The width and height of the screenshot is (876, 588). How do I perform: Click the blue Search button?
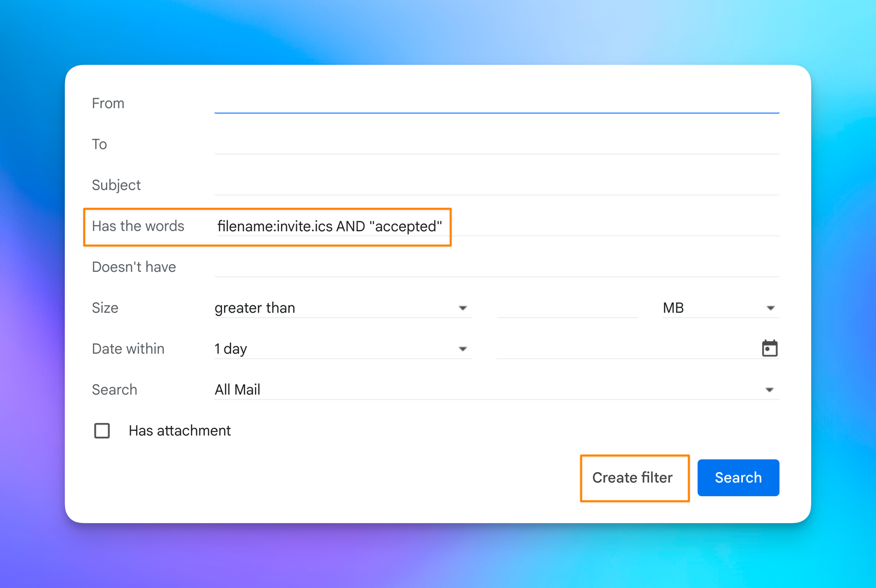pos(738,477)
